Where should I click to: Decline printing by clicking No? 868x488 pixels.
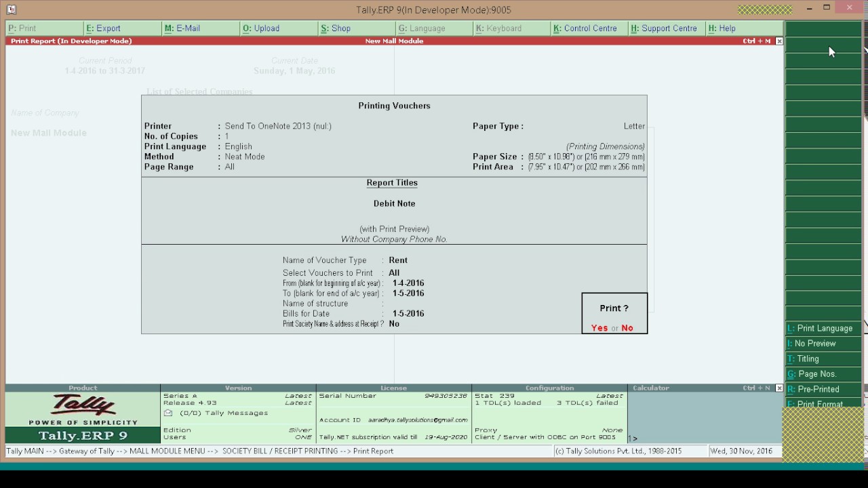(x=627, y=328)
